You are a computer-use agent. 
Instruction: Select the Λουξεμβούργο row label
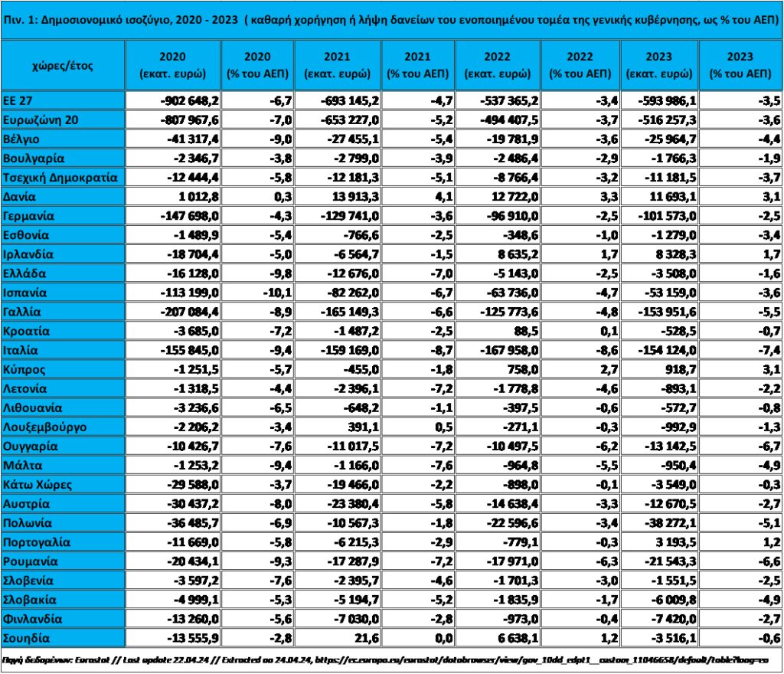click(44, 427)
